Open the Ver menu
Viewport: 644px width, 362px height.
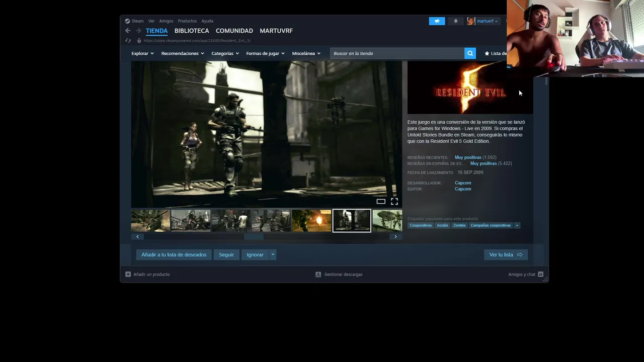(x=151, y=21)
